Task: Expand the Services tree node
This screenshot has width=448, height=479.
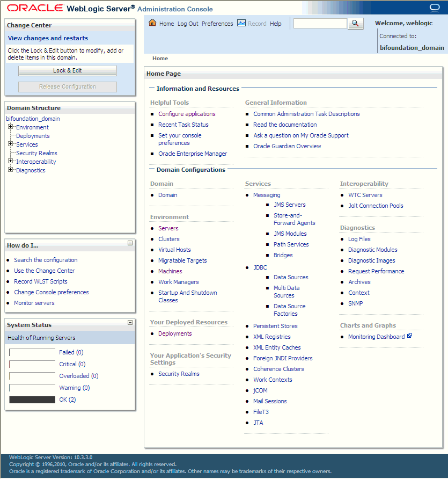Action: coord(10,144)
